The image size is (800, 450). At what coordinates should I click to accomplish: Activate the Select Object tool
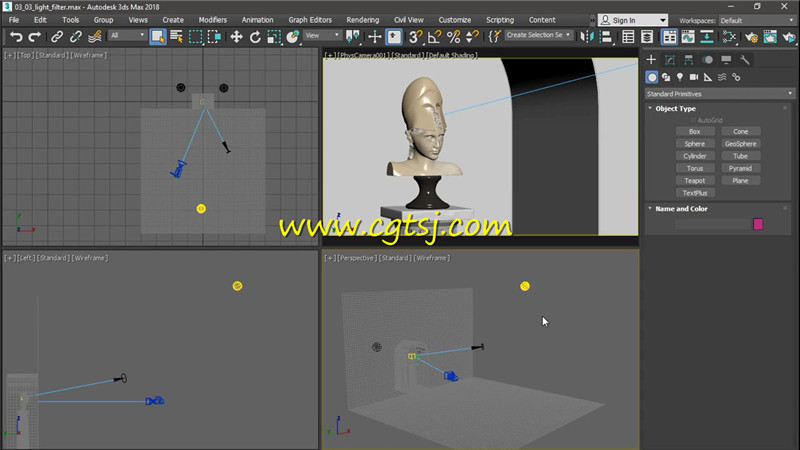pyautogui.click(x=158, y=37)
